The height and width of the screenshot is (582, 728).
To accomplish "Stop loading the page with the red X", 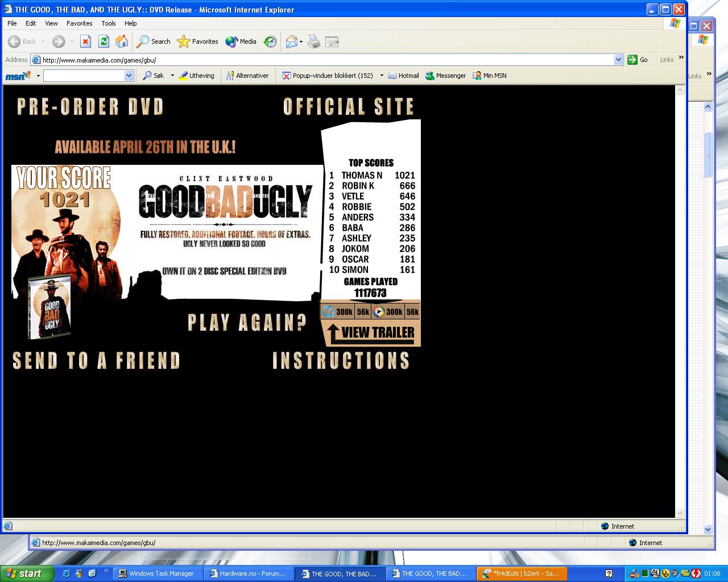I will (85, 41).
